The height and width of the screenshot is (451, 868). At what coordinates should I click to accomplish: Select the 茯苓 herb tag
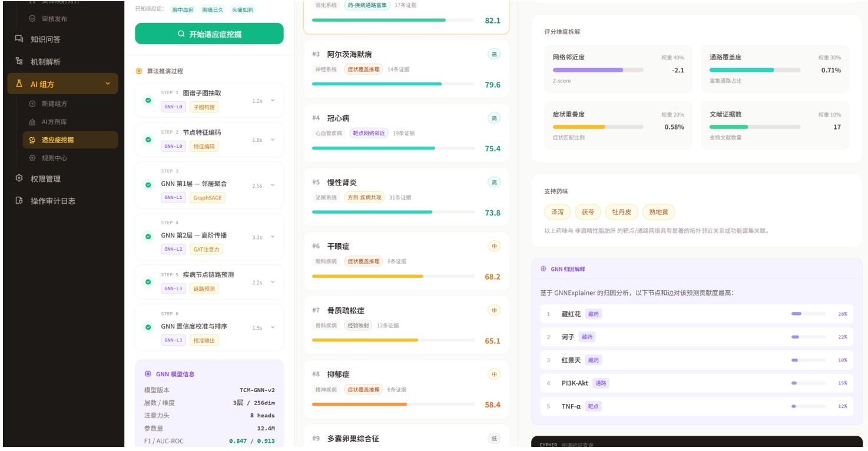pos(588,212)
